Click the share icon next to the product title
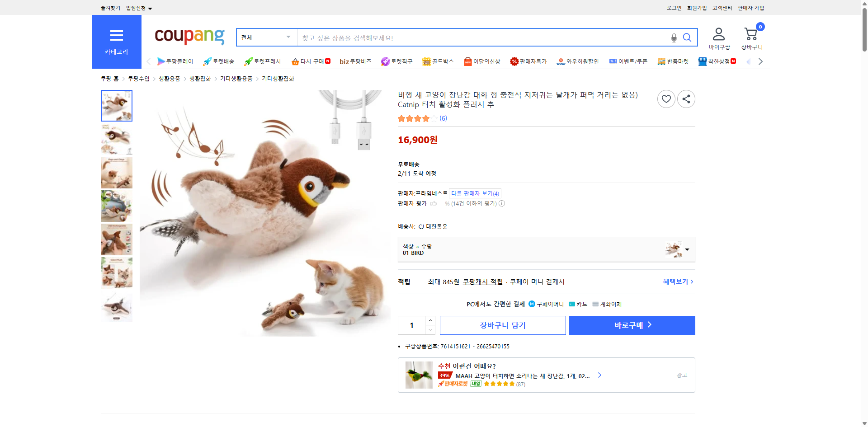The width and height of the screenshot is (868, 427). tap(686, 99)
